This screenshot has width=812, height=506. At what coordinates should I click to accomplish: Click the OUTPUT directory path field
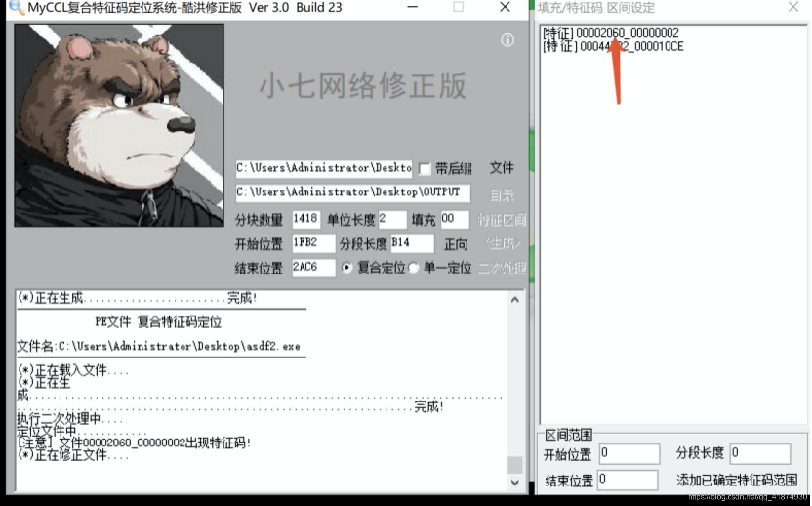[x=353, y=192]
